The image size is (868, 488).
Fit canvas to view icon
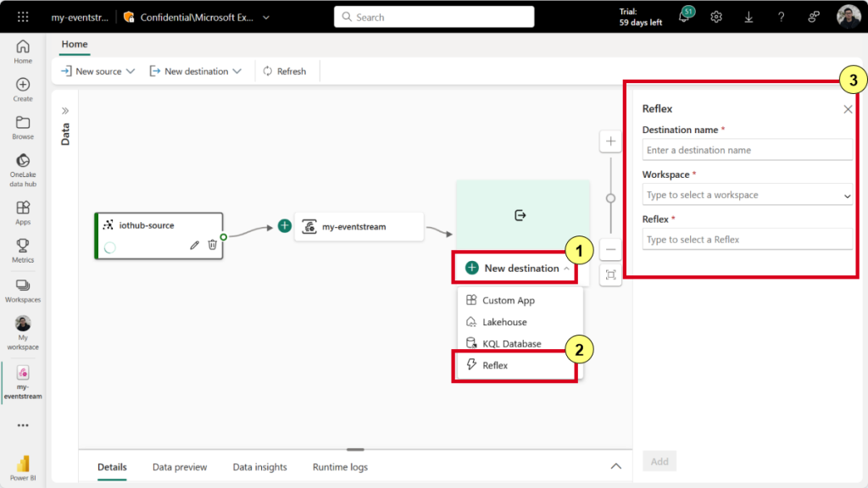[610, 275]
